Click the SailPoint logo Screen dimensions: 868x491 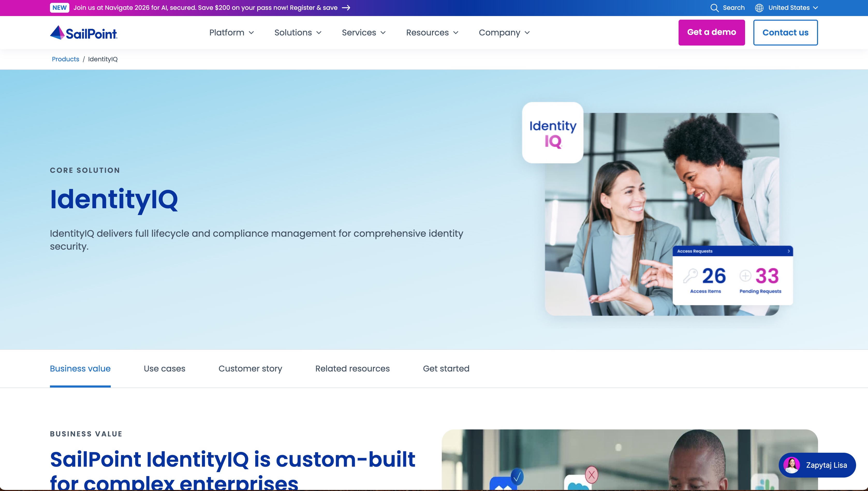coord(84,33)
